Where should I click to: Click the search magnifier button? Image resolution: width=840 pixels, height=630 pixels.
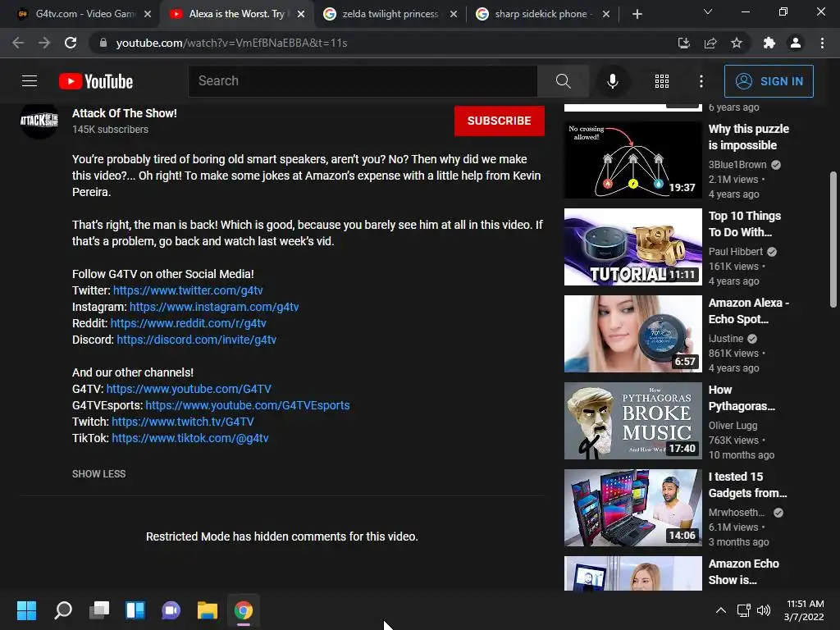click(x=563, y=81)
